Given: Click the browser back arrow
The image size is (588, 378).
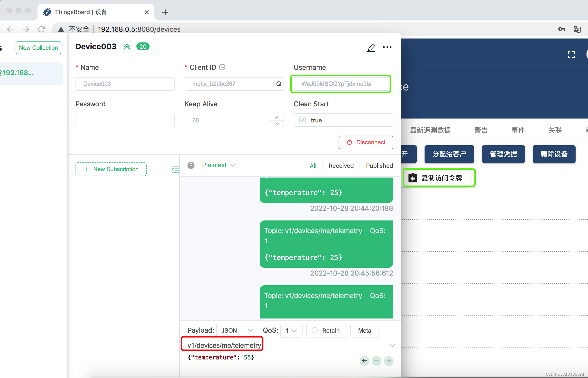Looking at the screenshot, I should coord(10,29).
